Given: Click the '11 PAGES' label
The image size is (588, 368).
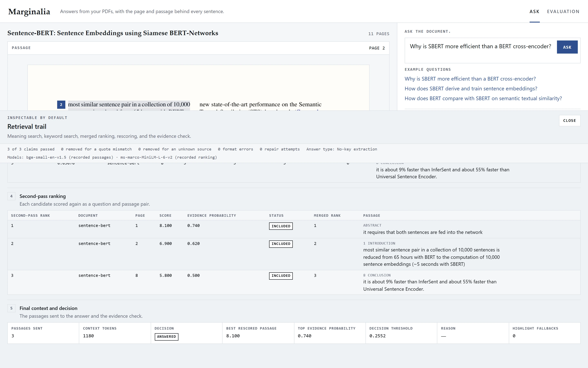Looking at the screenshot, I should coord(379,34).
